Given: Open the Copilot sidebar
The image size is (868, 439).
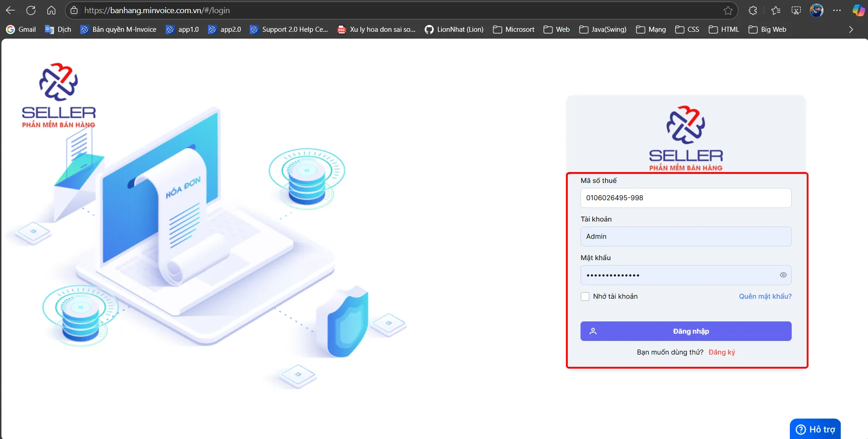Looking at the screenshot, I should (x=858, y=10).
